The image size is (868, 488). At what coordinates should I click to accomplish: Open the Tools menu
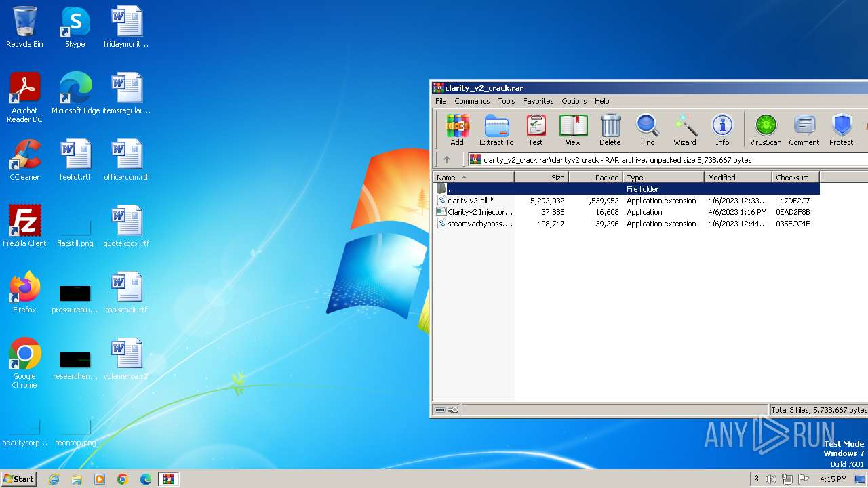[507, 101]
